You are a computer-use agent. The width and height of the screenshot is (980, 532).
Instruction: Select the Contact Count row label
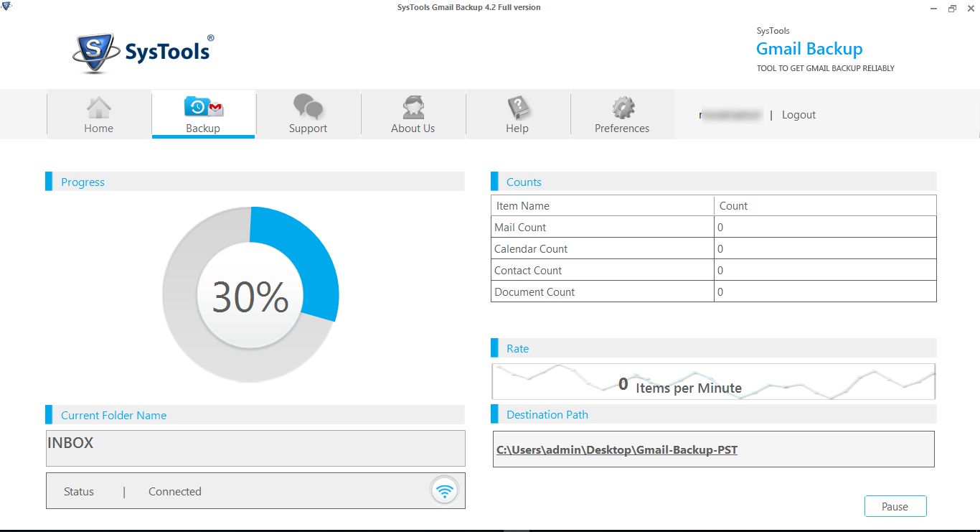click(528, 271)
